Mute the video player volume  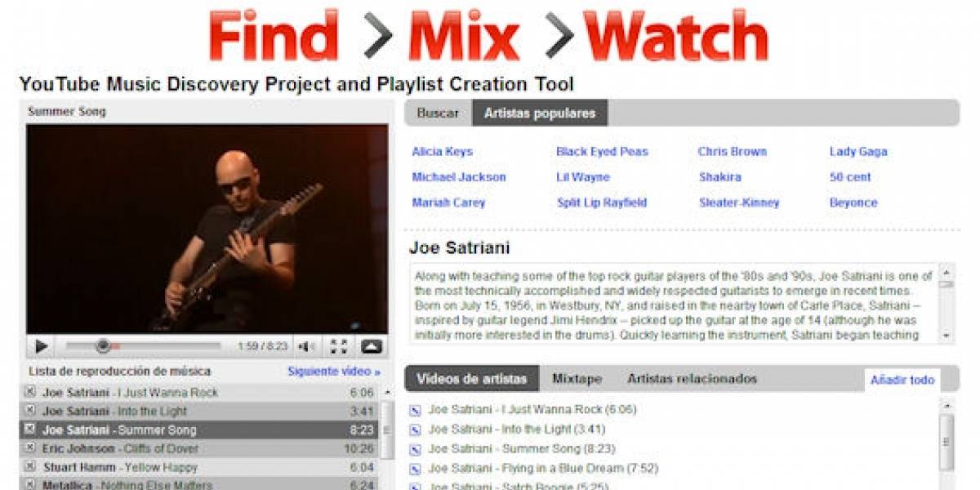click(307, 346)
